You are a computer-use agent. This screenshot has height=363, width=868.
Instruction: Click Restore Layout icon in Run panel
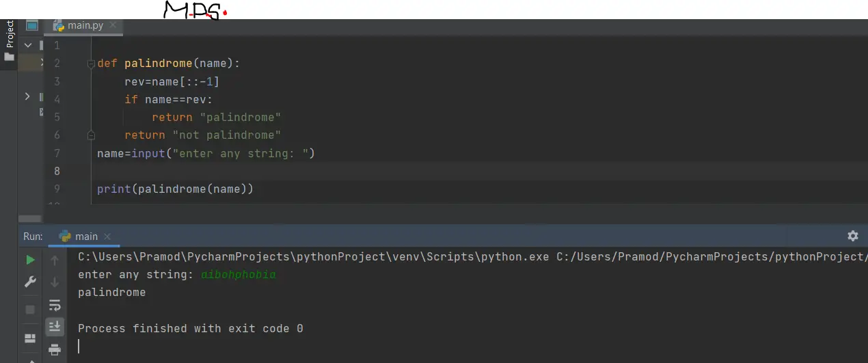pos(30,338)
